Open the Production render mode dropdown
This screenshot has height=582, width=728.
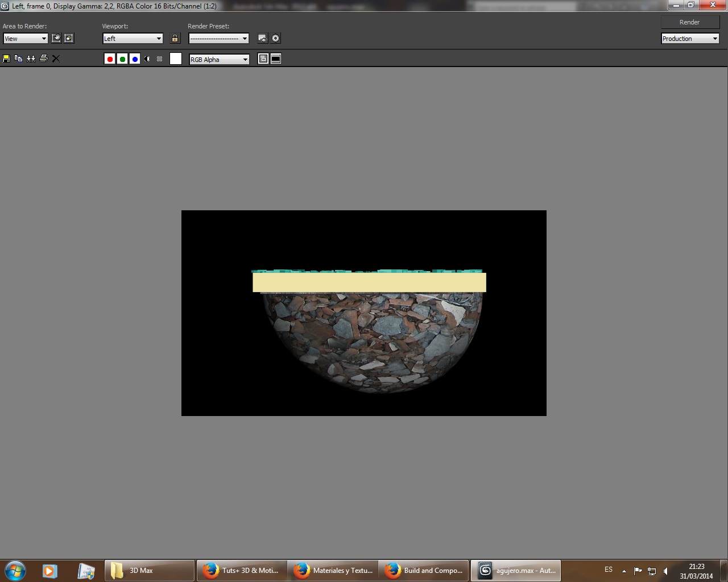point(690,39)
